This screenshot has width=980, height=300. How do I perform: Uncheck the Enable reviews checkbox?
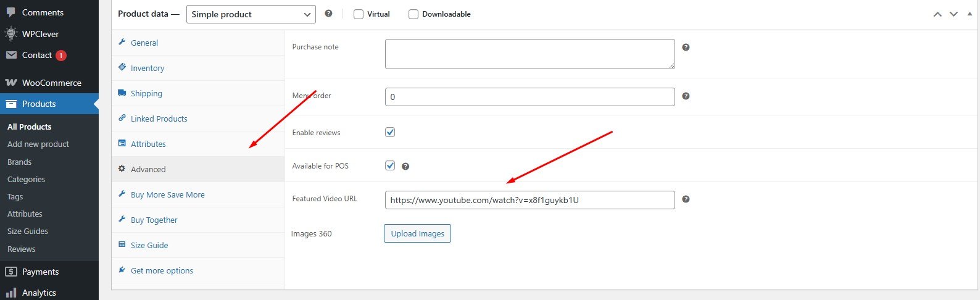click(390, 132)
